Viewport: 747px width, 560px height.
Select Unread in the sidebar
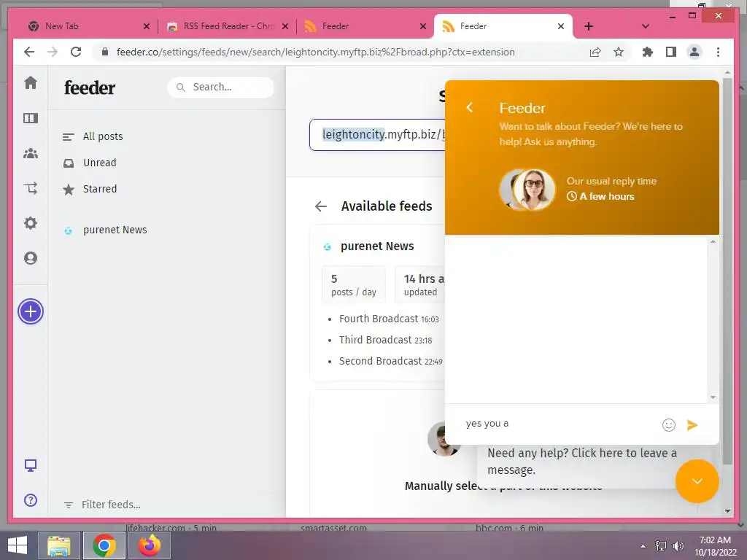point(99,163)
